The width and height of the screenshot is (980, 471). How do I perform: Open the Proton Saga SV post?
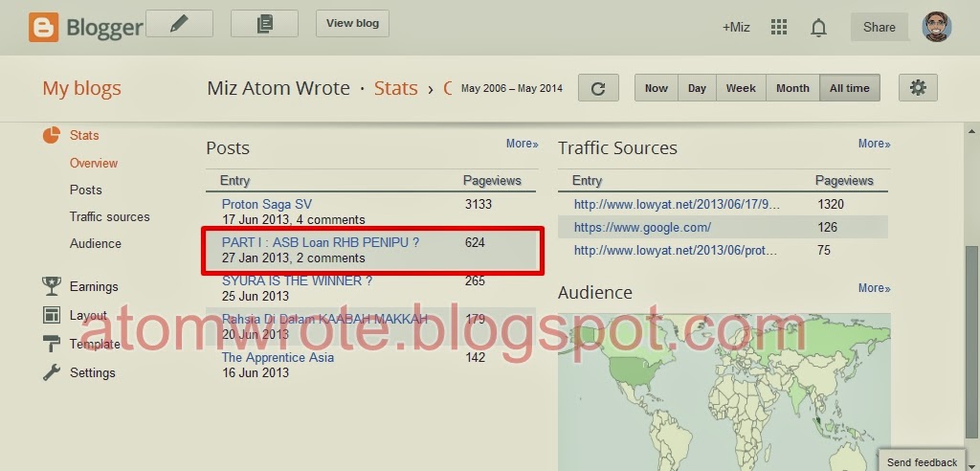click(267, 205)
